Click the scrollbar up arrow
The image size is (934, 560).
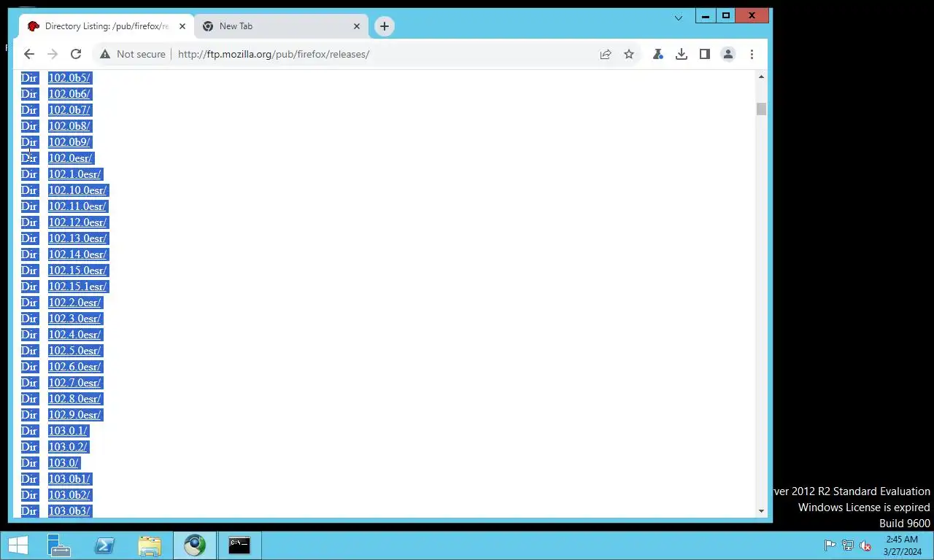[x=762, y=77]
